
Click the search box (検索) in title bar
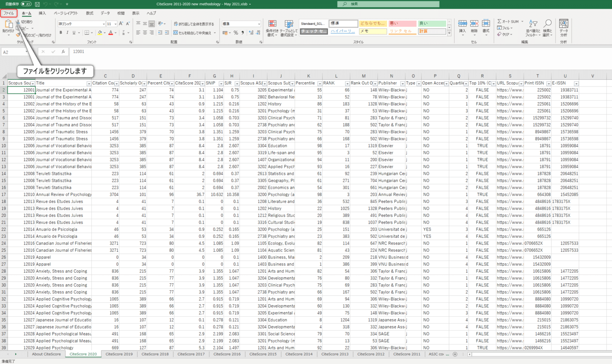[388, 4]
